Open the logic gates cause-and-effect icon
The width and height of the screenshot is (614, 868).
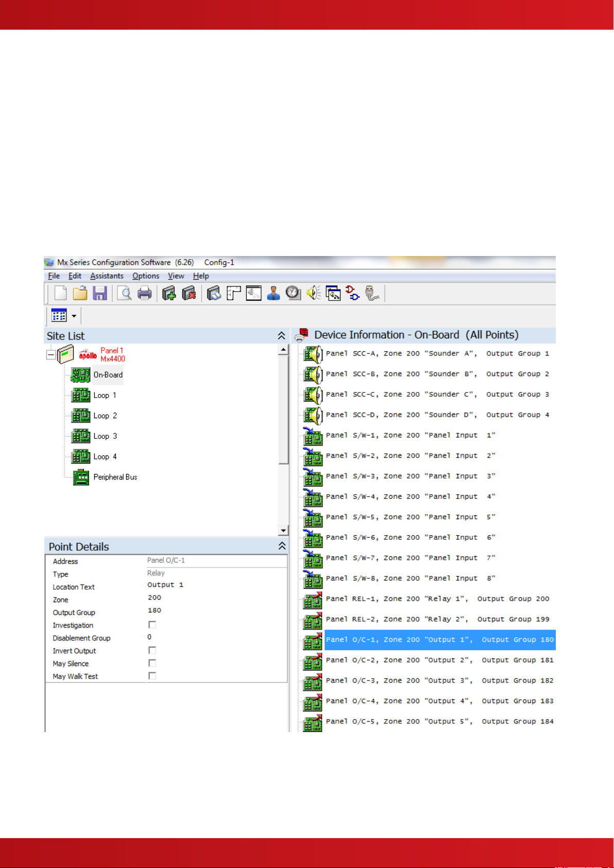point(353,294)
